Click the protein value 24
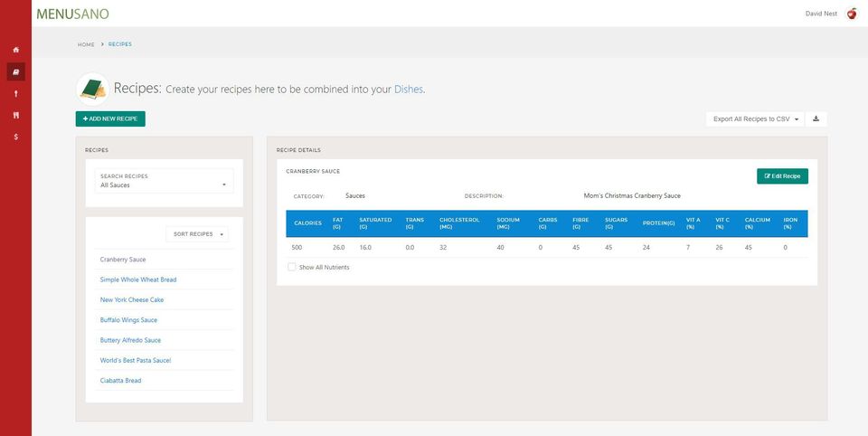 646,248
